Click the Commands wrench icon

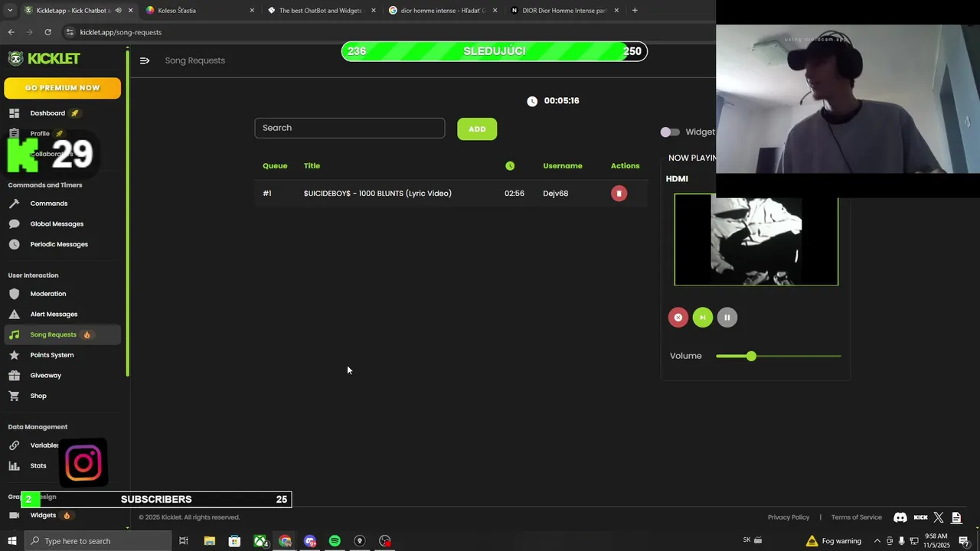(x=14, y=204)
